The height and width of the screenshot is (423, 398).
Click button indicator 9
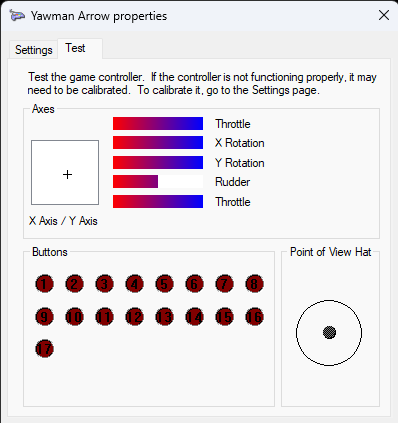click(x=44, y=317)
